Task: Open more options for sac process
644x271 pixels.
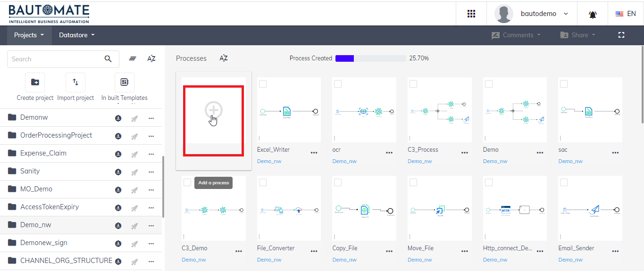Action: [616, 153]
